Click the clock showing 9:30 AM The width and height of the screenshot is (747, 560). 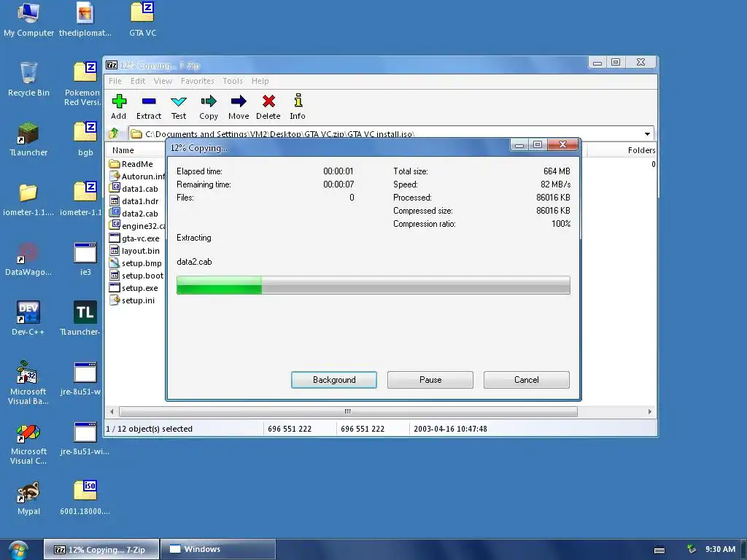pos(720,549)
